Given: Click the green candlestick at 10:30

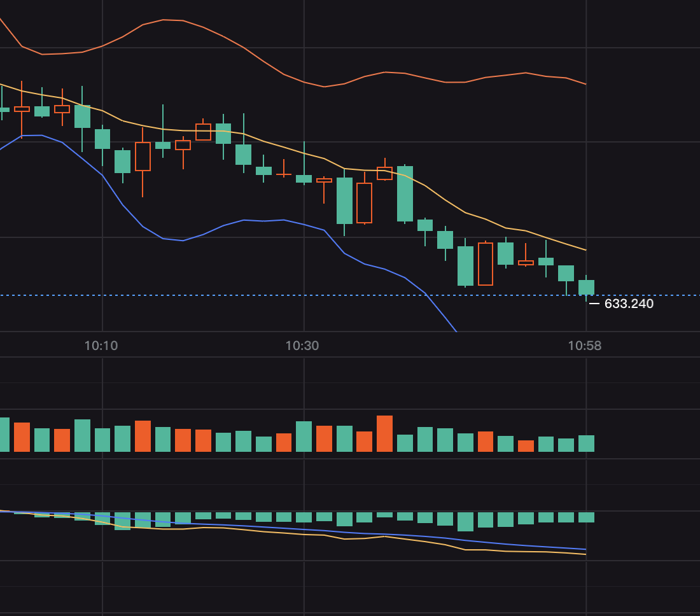Looking at the screenshot, I should pos(304,179).
